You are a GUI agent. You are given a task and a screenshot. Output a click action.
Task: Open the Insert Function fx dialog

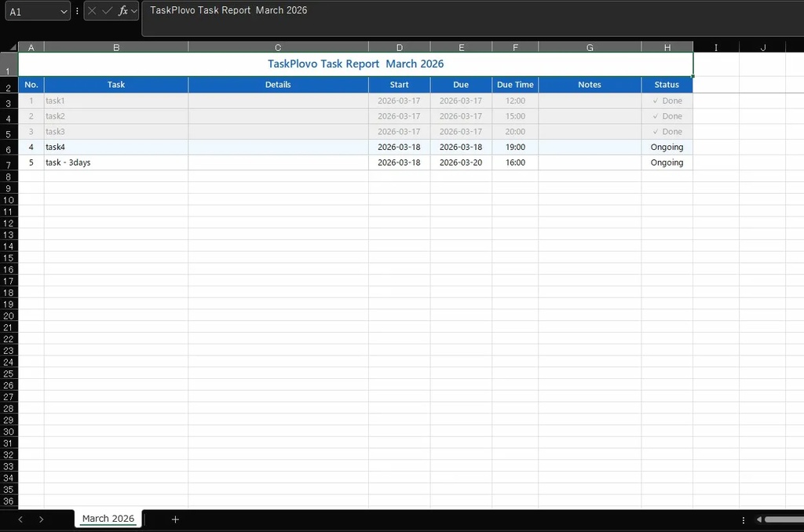(x=122, y=11)
